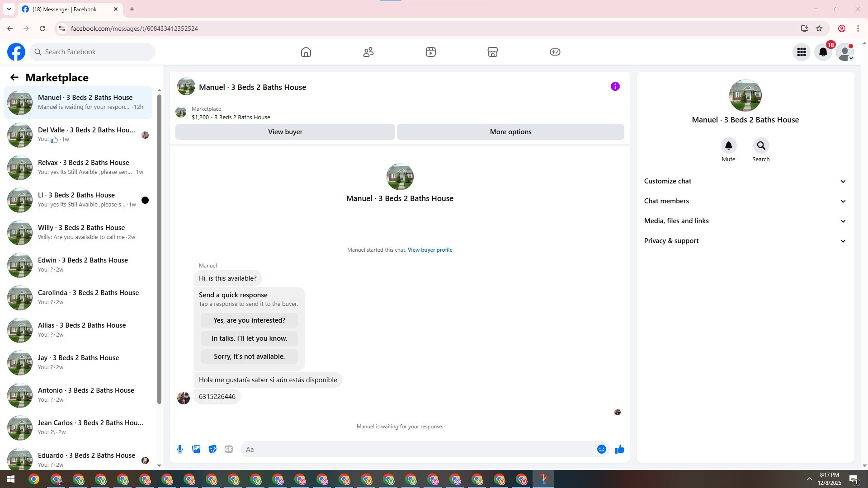Send a thumbs-up like

620,449
